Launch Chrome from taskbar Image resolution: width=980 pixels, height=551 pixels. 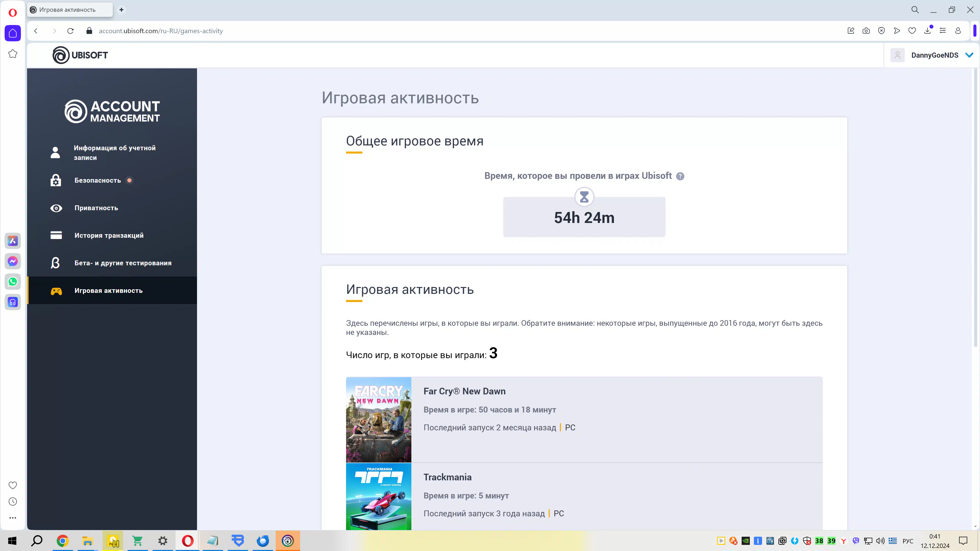click(62, 541)
